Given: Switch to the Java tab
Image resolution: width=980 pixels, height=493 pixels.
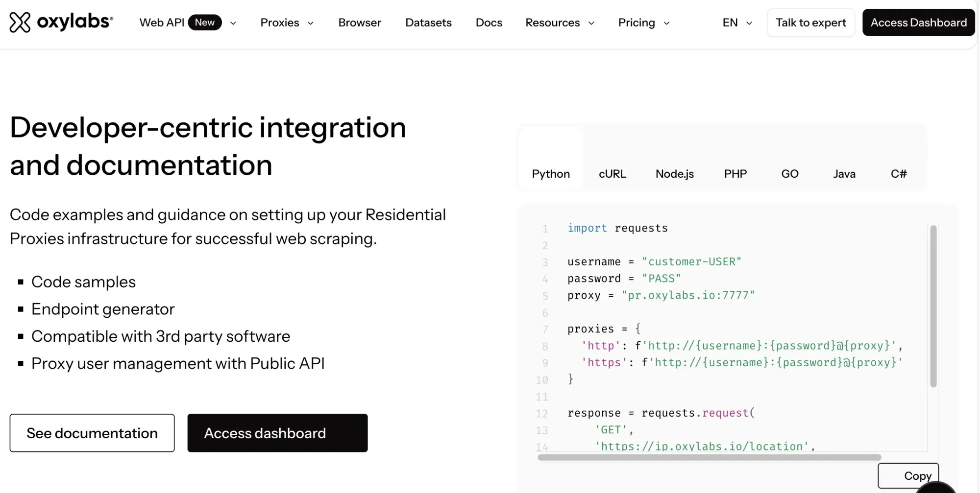Looking at the screenshot, I should pyautogui.click(x=844, y=174).
